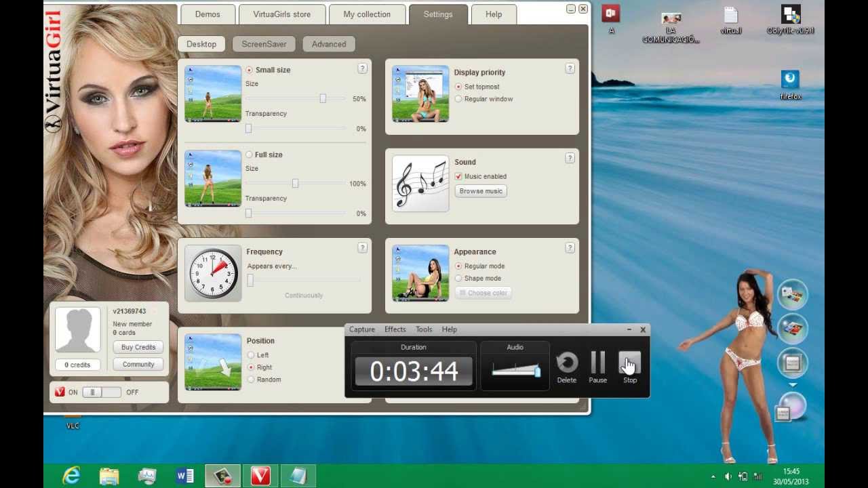
Task: Open File Explorer from the taskbar
Action: pos(109,476)
